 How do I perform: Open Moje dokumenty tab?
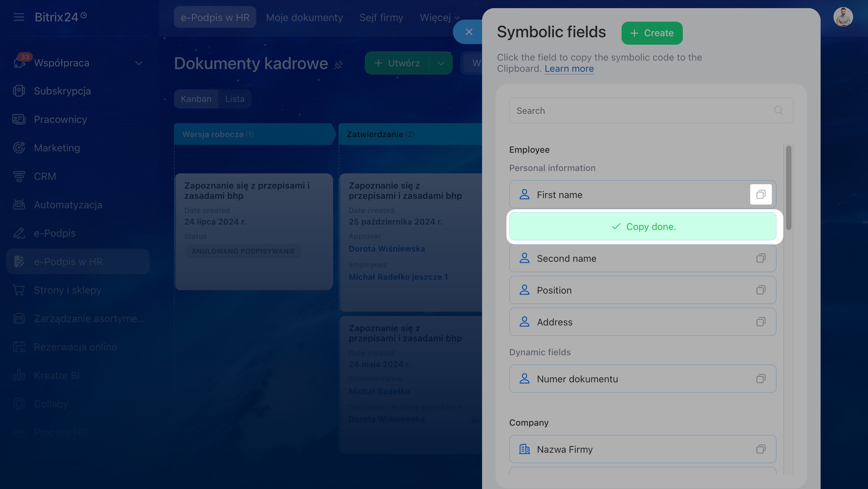tap(304, 18)
